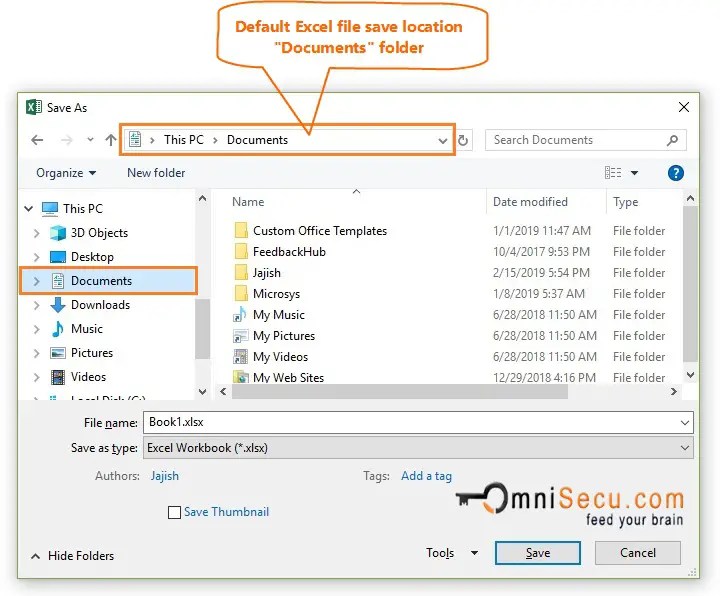The width and height of the screenshot is (720, 596).
Task: Select the Jajish folder
Action: coord(267,273)
